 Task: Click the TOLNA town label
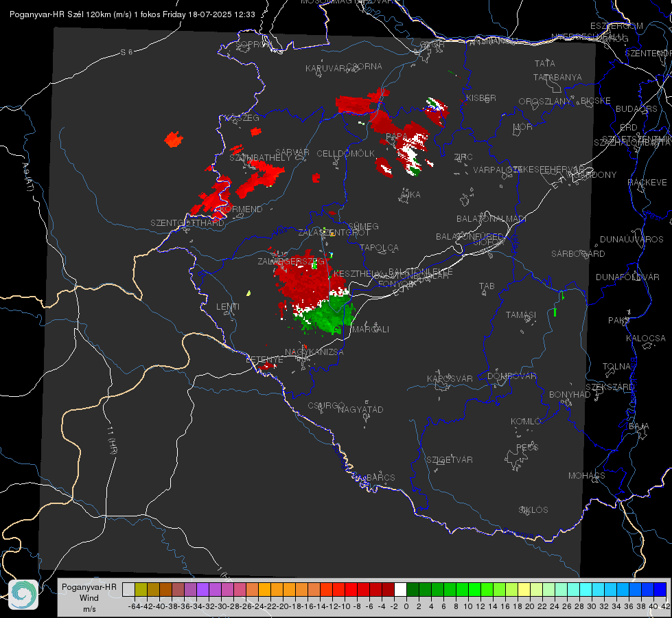click(x=616, y=366)
